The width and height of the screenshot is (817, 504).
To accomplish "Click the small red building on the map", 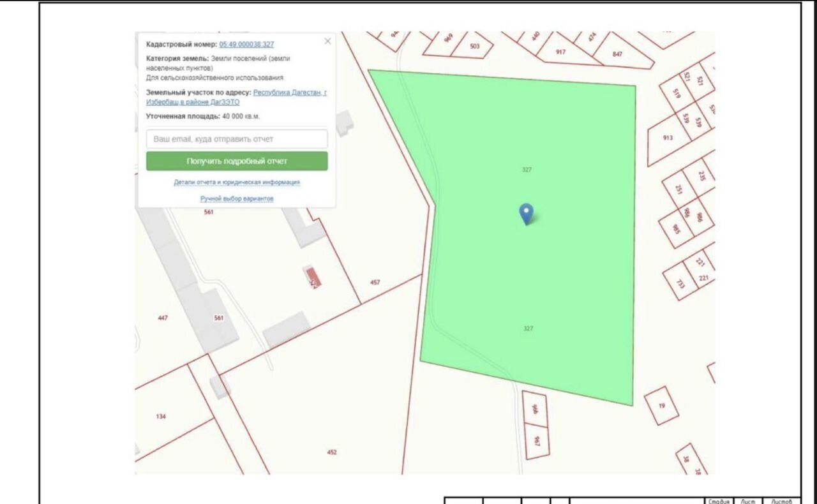I will pyautogui.click(x=313, y=277).
